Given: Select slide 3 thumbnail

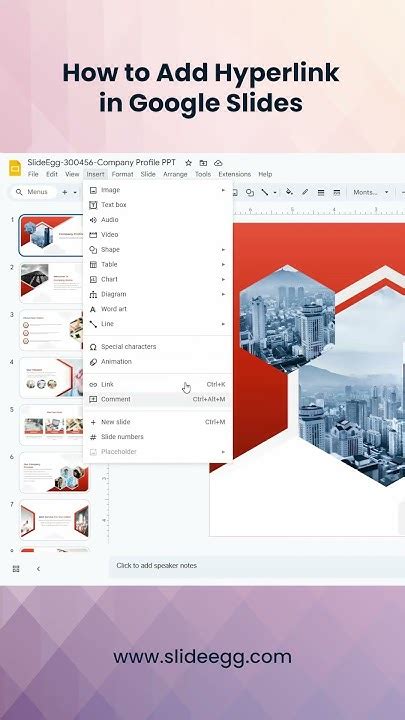Looking at the screenshot, I should 51,330.
